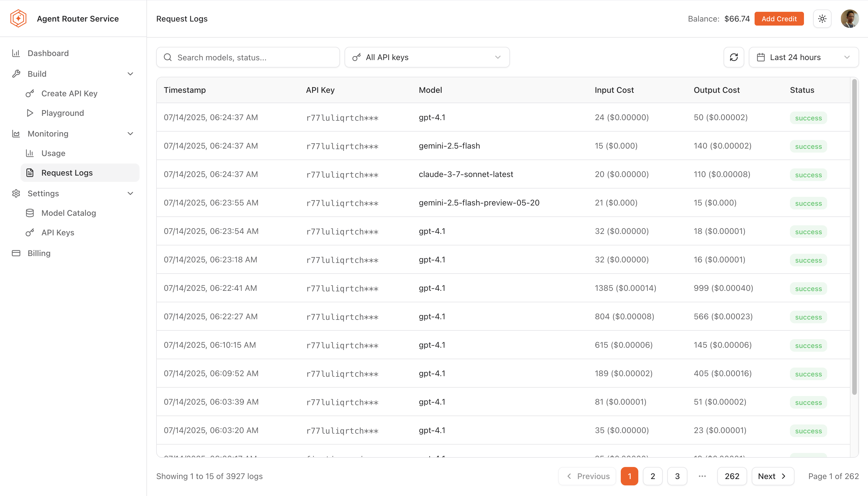This screenshot has width=868, height=496.
Task: Click the Billing credit card icon
Action: coord(16,253)
